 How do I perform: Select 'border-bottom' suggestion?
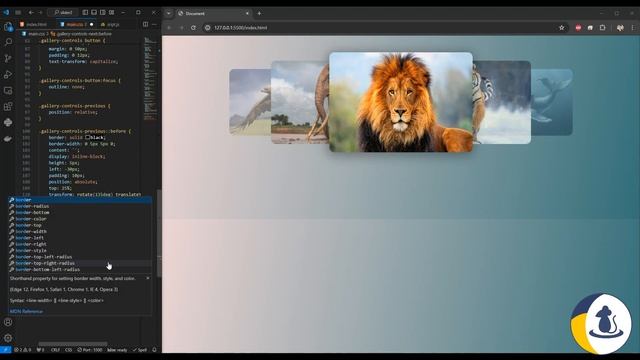tap(80, 212)
